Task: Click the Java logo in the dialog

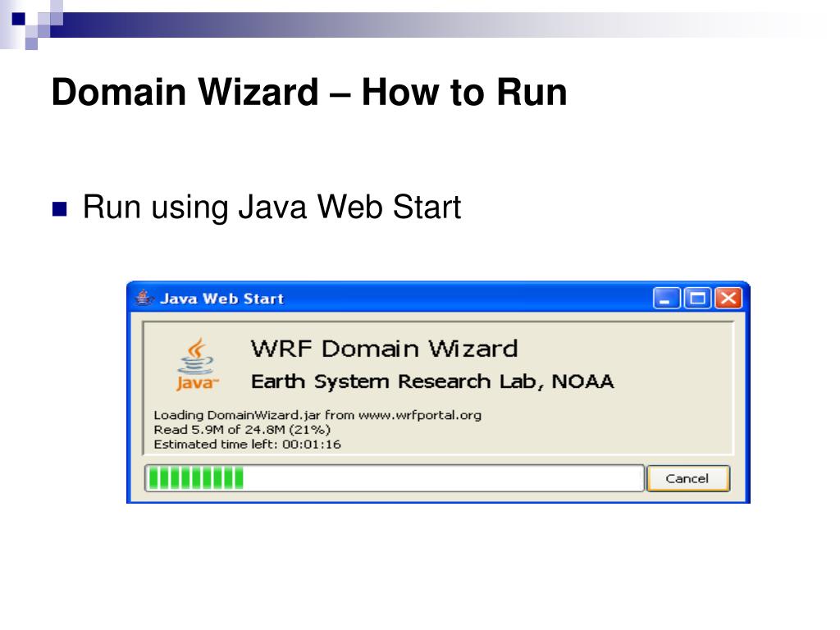Action: pyautogui.click(x=197, y=364)
